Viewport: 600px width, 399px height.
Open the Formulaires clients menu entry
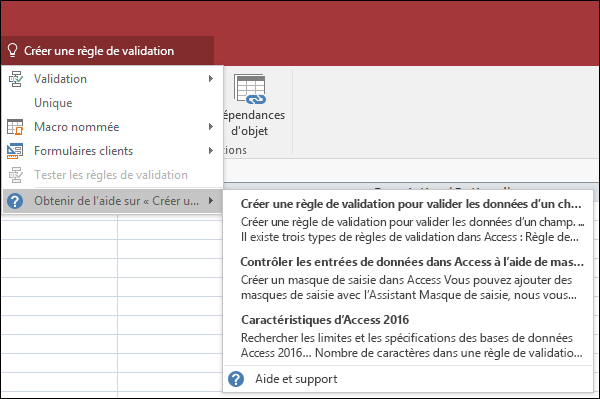coord(112,151)
